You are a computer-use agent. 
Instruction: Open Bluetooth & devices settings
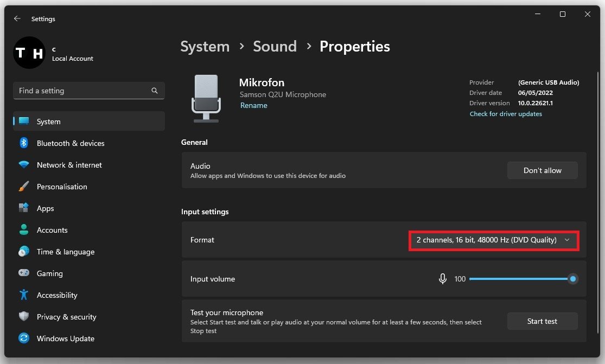70,143
